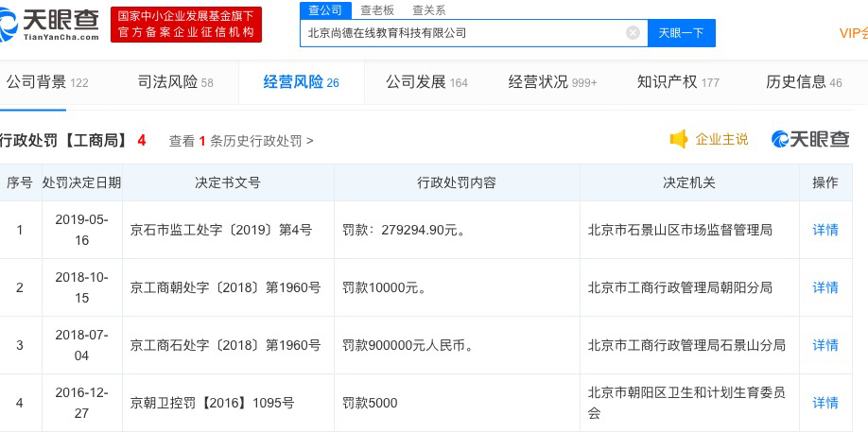Click the 天眼一下 search button
The width and height of the screenshot is (868, 433).
(x=681, y=33)
